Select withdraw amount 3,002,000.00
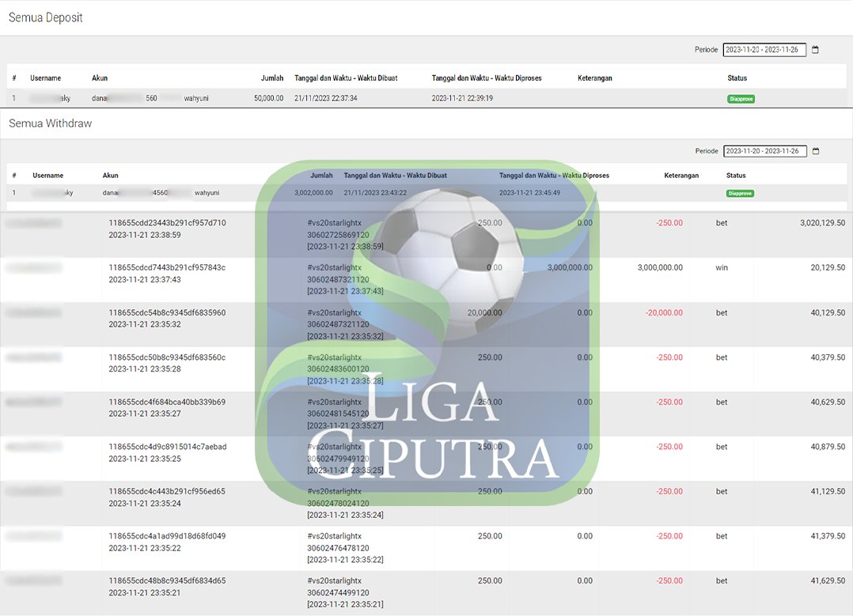The height and width of the screenshot is (616, 853). coord(313,193)
